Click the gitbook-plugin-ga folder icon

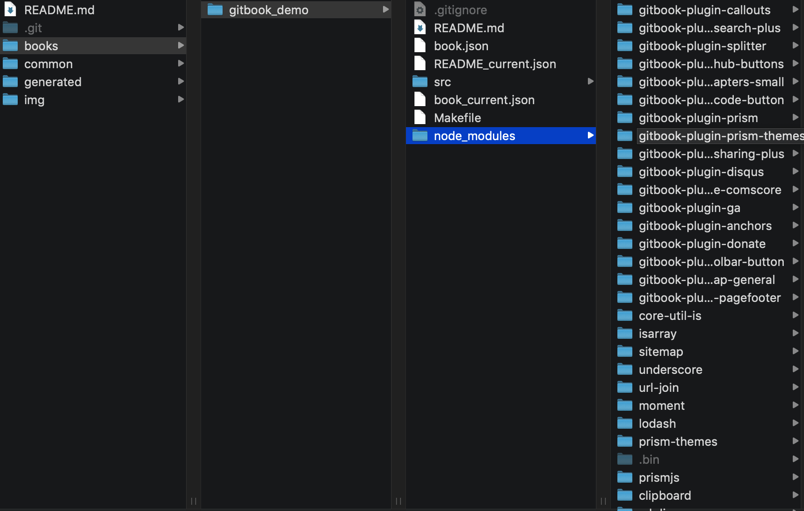tap(625, 208)
